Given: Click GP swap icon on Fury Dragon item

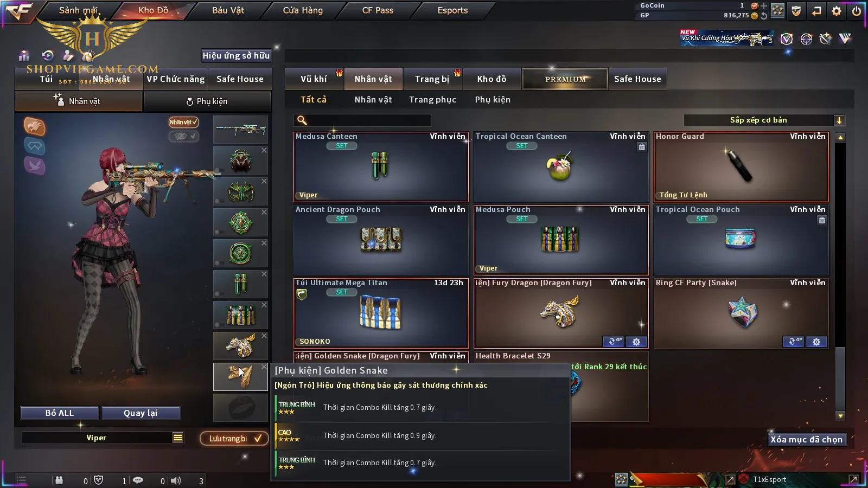Looking at the screenshot, I should pos(614,342).
